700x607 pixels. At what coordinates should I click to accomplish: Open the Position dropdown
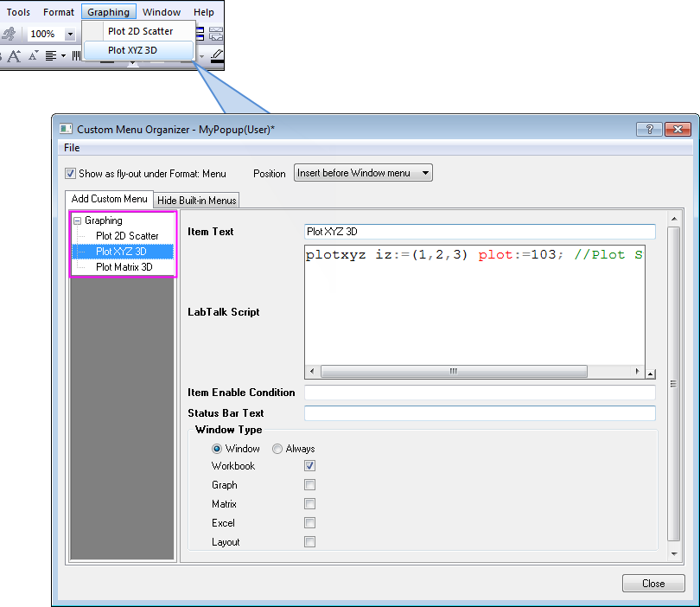(x=363, y=173)
